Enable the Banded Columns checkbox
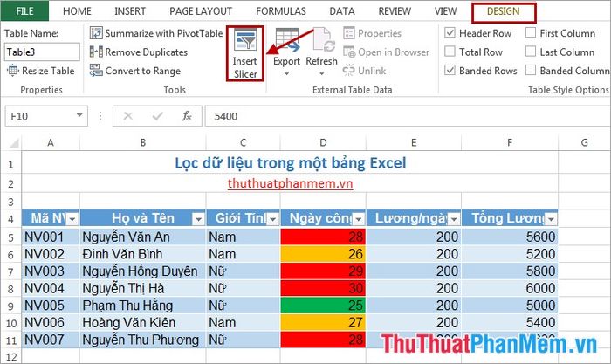 click(531, 70)
